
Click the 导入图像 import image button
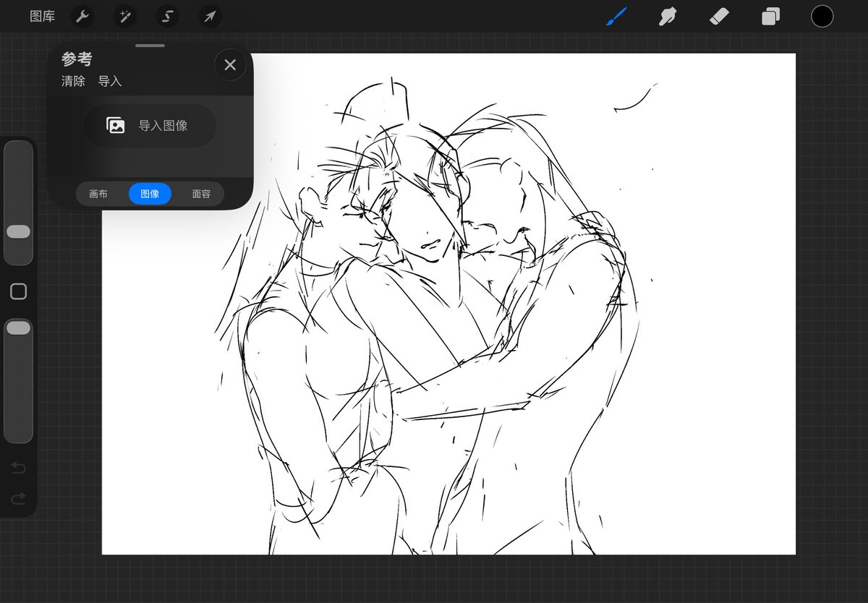click(150, 126)
